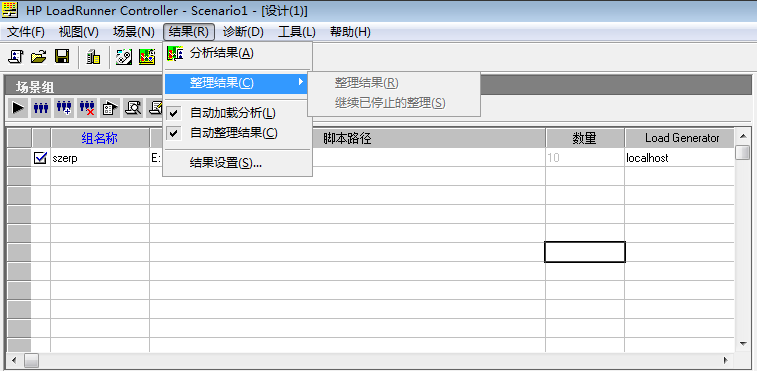Viewport: 757px width, 371px height.
Task: Open the 帮助(H) menu
Action: click(x=350, y=32)
